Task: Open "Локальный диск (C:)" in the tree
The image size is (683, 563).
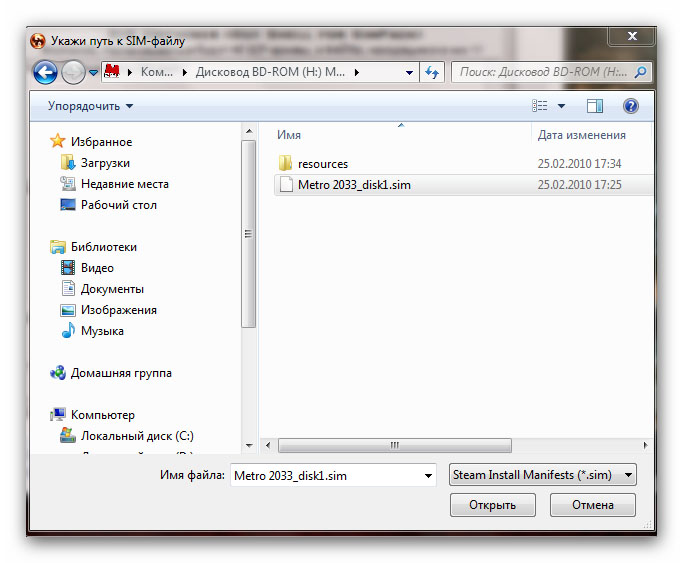Action: (x=137, y=436)
